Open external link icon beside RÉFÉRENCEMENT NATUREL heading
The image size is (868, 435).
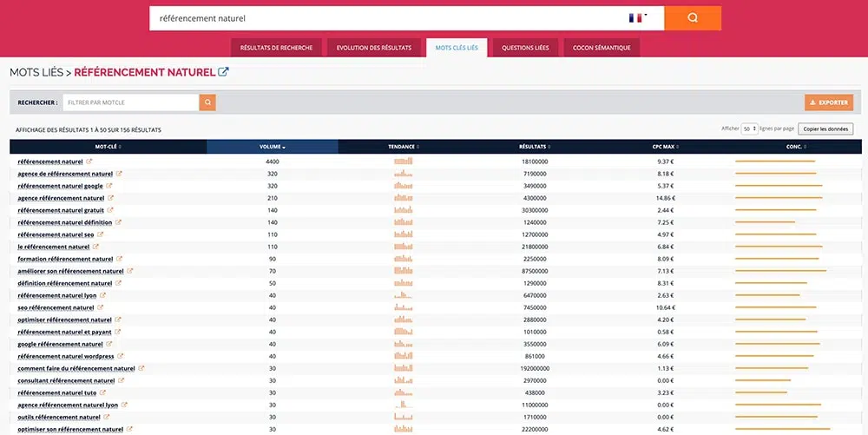(x=223, y=71)
